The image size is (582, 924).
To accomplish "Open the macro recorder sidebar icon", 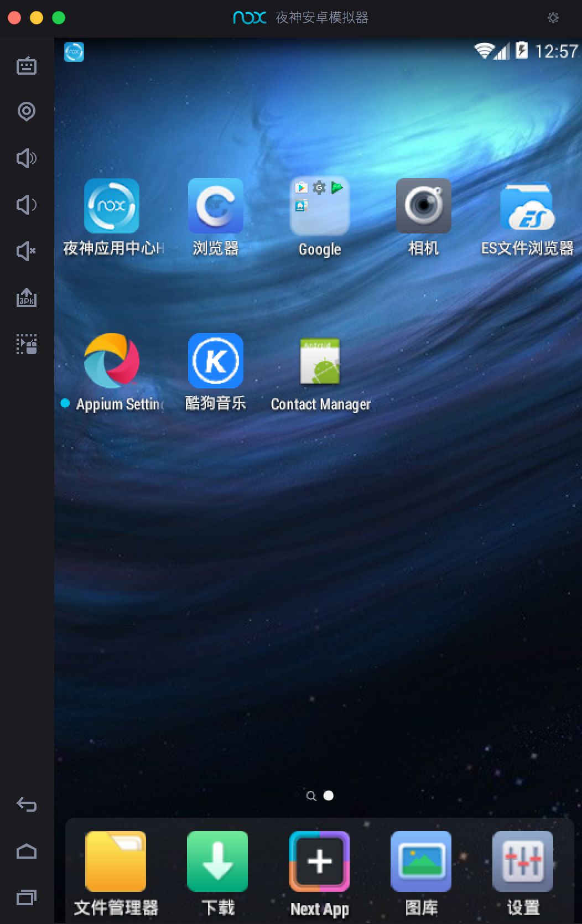I will click(x=27, y=344).
